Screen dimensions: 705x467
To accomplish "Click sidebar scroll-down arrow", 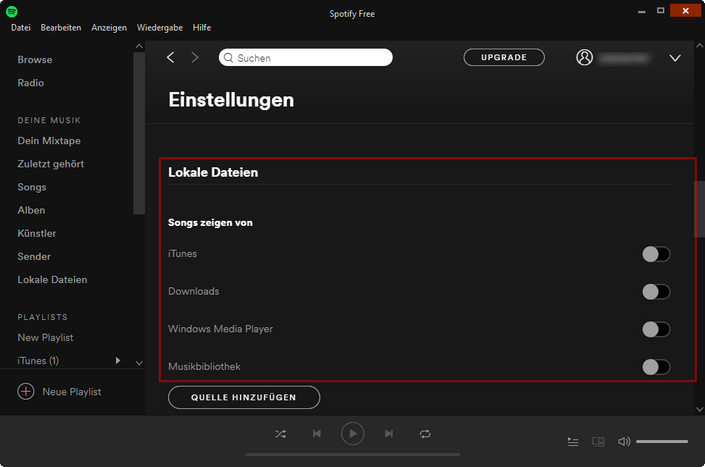I will pos(139,363).
